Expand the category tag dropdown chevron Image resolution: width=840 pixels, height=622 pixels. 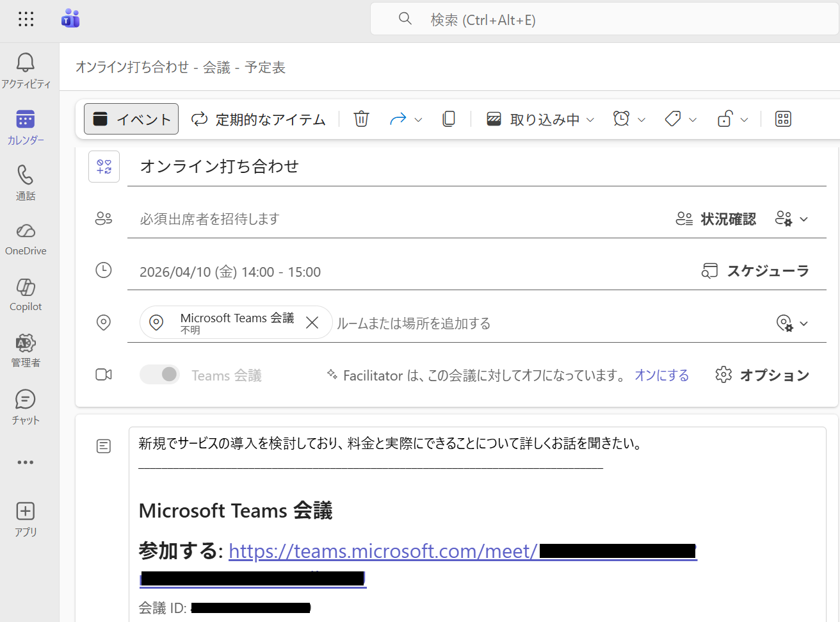[x=693, y=120]
